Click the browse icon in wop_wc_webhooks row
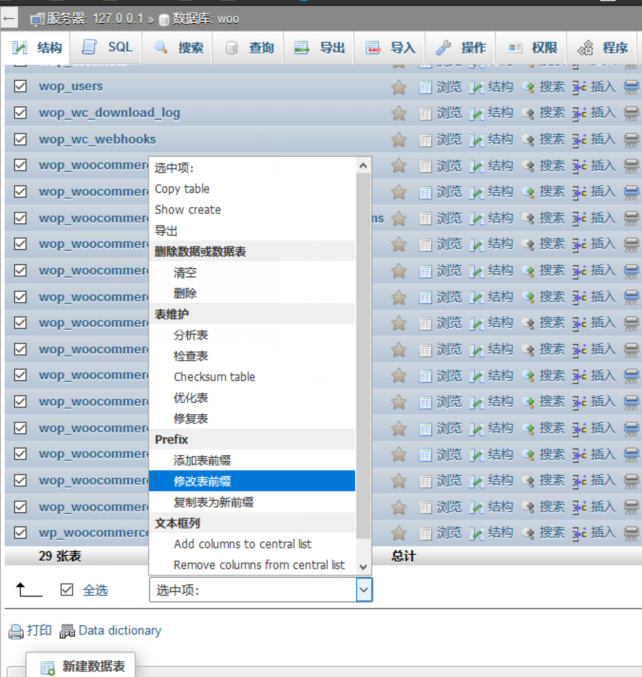This screenshot has width=642, height=677. (x=425, y=139)
